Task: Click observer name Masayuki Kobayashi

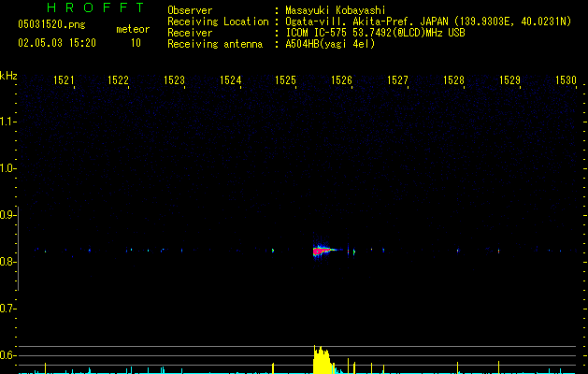Action: tap(336, 10)
